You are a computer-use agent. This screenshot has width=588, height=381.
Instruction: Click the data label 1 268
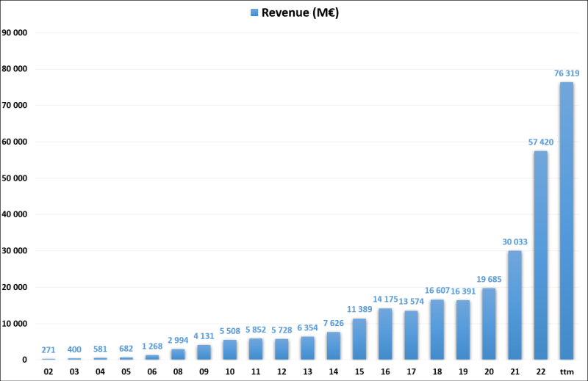click(152, 346)
